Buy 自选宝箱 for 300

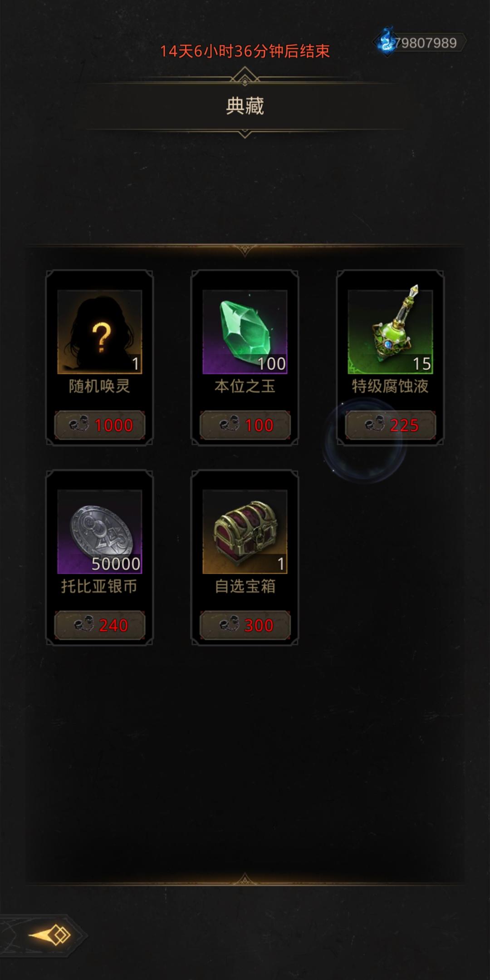point(245,625)
